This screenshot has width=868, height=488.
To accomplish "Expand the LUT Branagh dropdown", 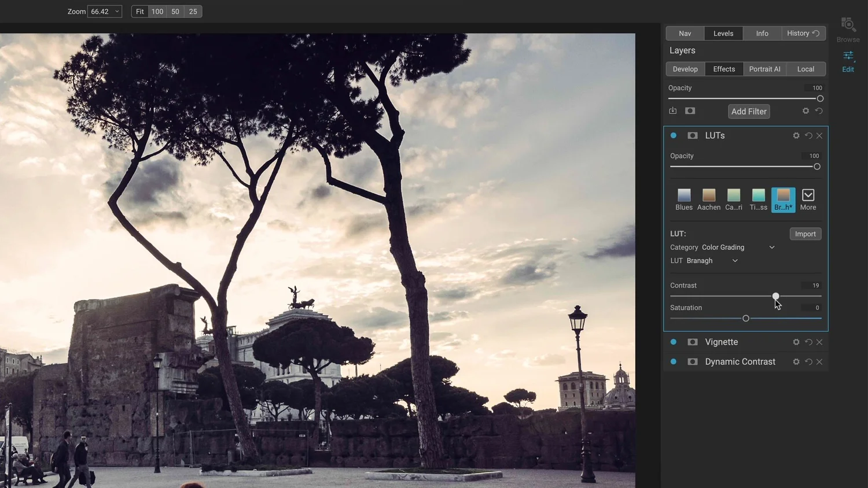I will (734, 260).
